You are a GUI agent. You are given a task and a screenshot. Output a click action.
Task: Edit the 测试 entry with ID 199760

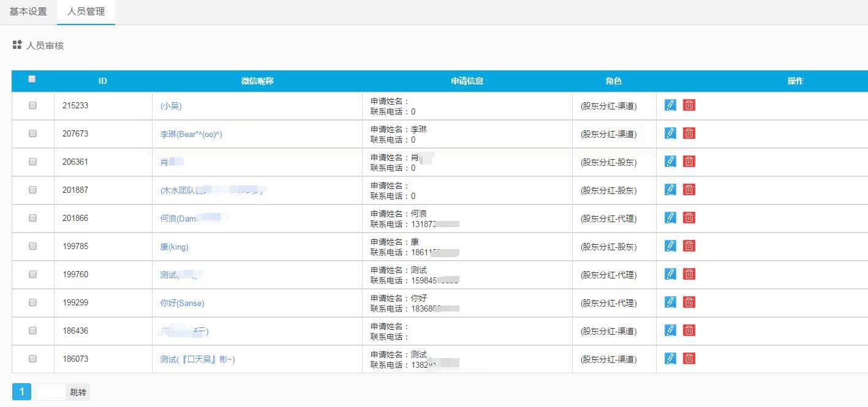[670, 274]
